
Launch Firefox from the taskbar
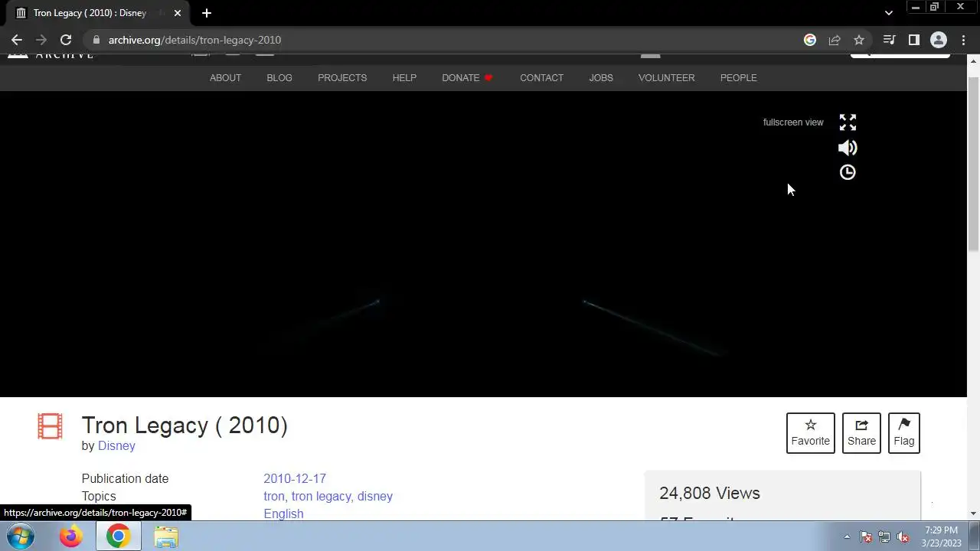coord(70,536)
